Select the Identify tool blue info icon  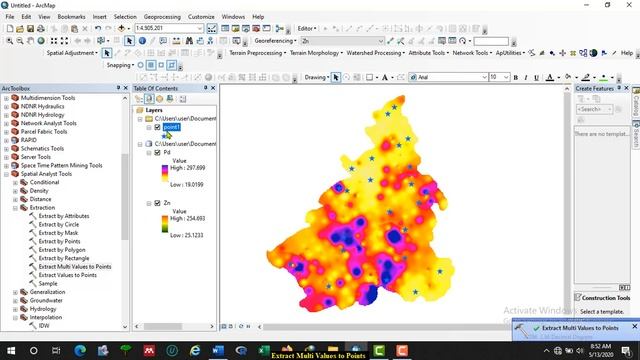point(142,41)
